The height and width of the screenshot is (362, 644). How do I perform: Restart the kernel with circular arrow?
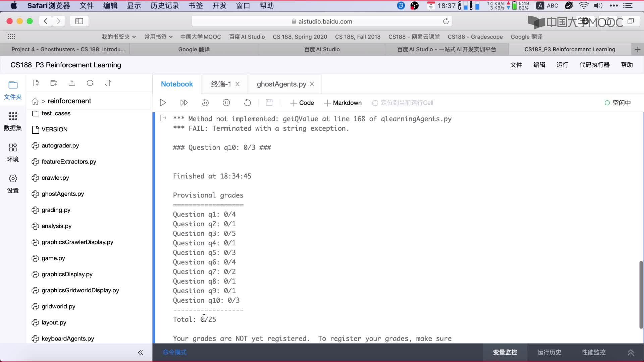[248, 103]
